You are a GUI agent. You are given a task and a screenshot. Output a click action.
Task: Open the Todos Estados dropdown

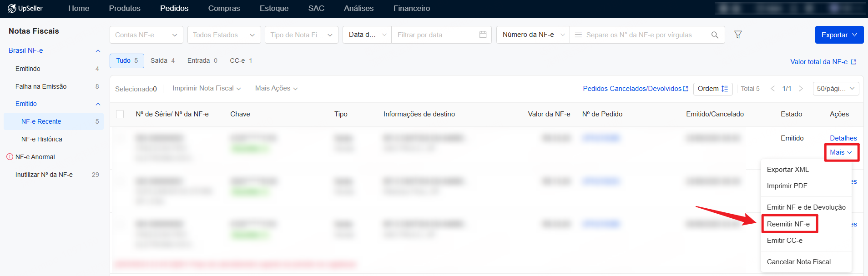click(x=224, y=35)
